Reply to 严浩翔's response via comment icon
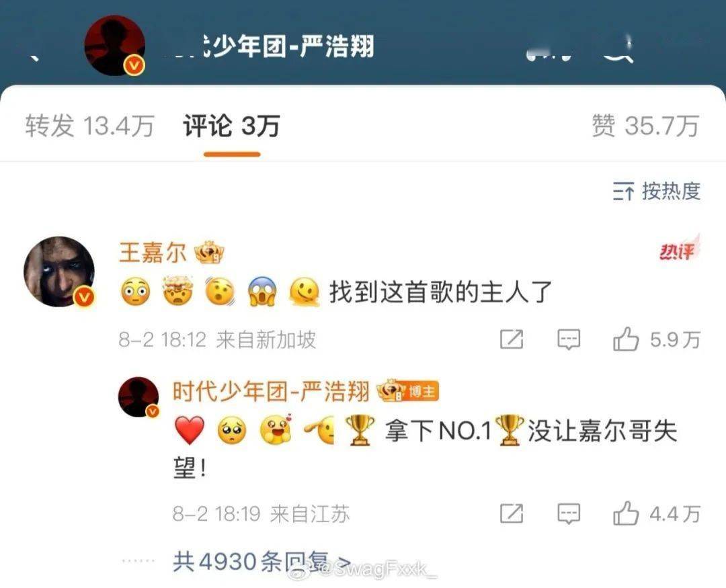 (569, 513)
